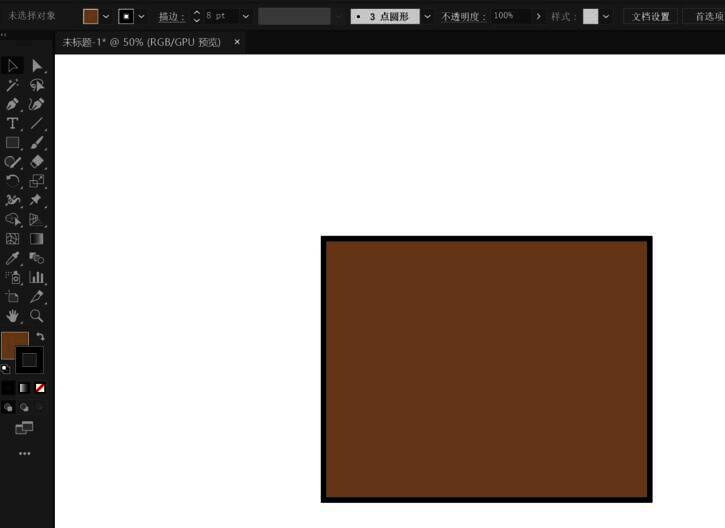Open stroke weight dropdown list
Image resolution: width=725 pixels, height=528 pixels.
[x=246, y=17]
